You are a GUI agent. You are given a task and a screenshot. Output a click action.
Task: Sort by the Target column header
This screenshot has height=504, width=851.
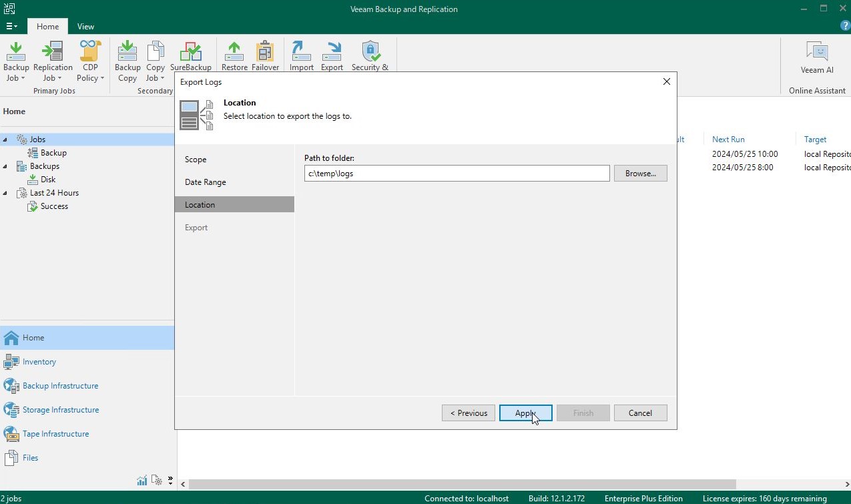816,140
